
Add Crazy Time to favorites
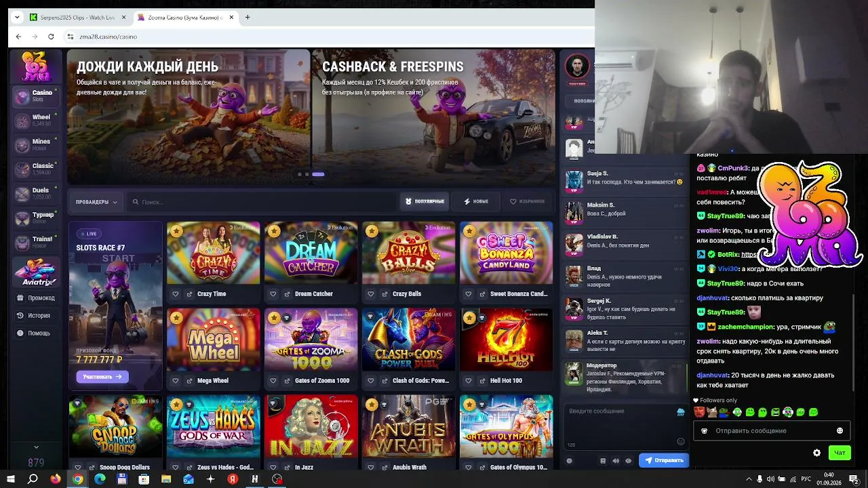(x=176, y=294)
